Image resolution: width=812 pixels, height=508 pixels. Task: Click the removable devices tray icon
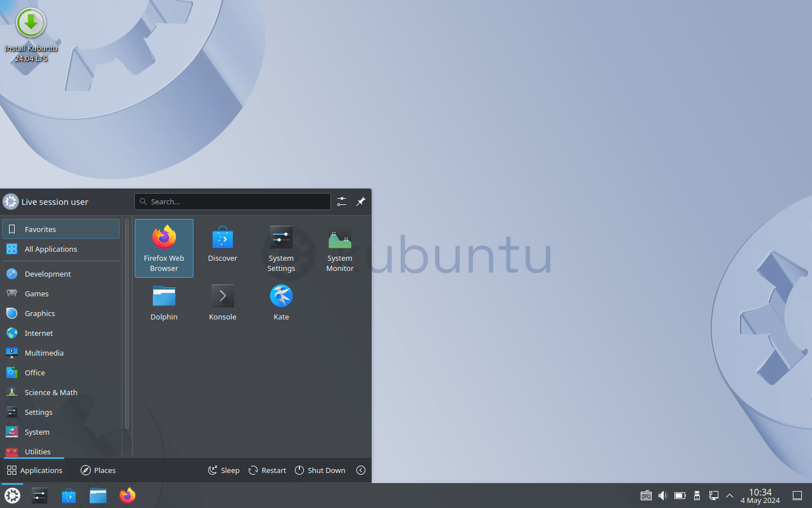pos(697,496)
